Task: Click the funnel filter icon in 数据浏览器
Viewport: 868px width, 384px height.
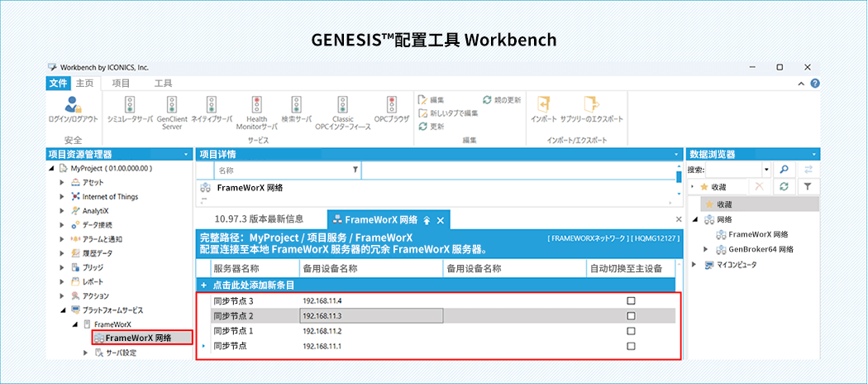Action: pyautogui.click(x=808, y=187)
